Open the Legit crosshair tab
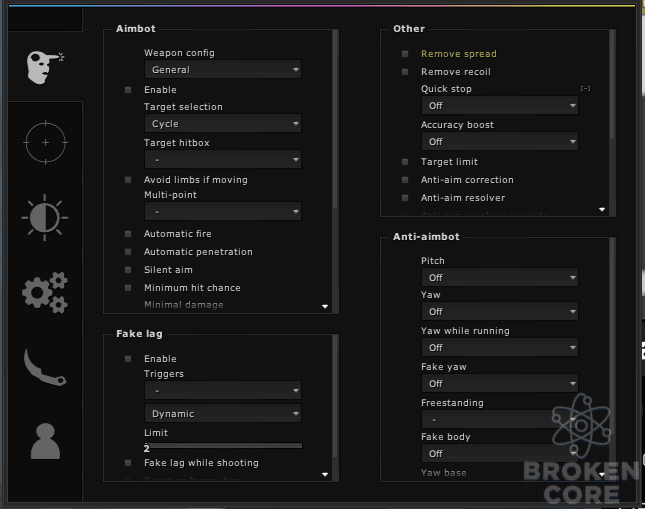 (x=45, y=142)
